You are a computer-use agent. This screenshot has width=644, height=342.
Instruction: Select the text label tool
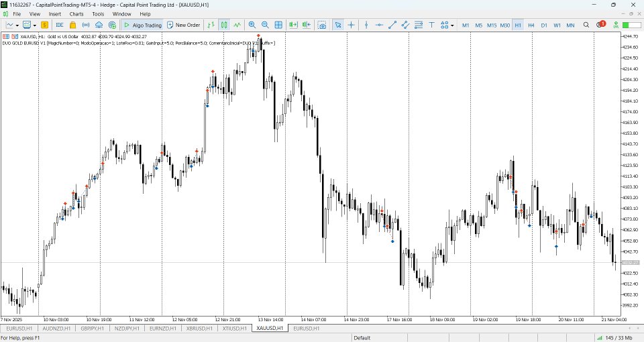432,25
